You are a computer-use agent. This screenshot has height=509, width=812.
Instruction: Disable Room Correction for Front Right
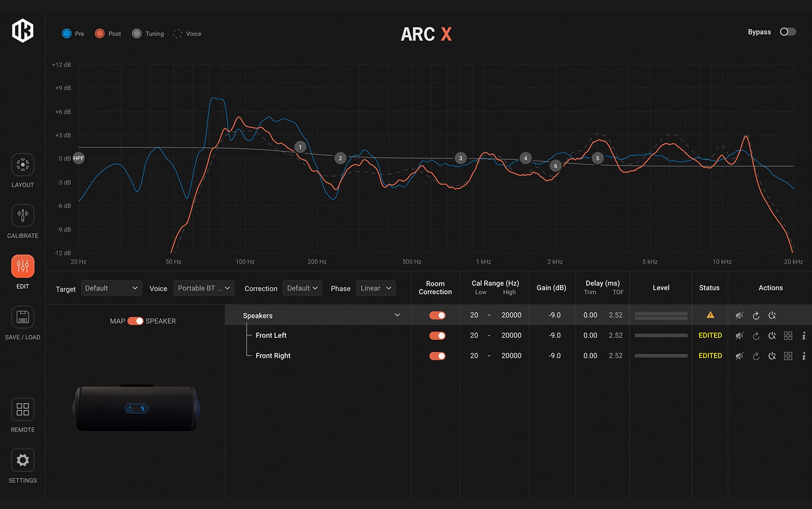(x=437, y=356)
